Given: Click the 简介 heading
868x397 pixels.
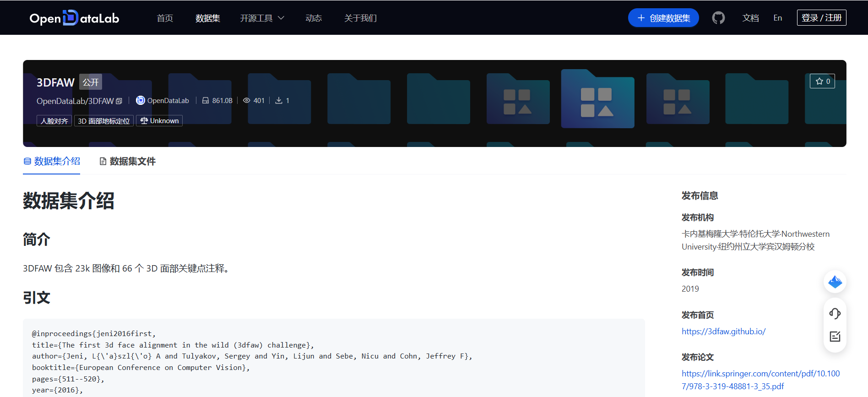Looking at the screenshot, I should click(37, 239).
